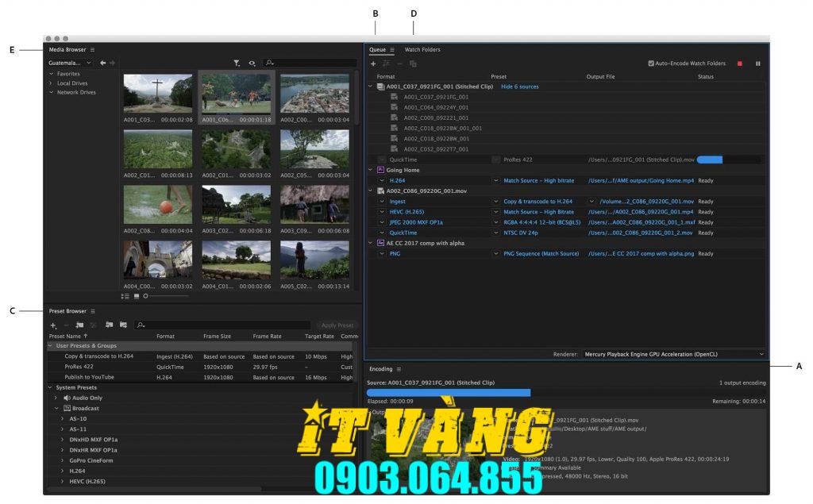This screenshot has height=504, width=813.
Task: Click the magnifying glass search icon
Action: tap(268, 63)
